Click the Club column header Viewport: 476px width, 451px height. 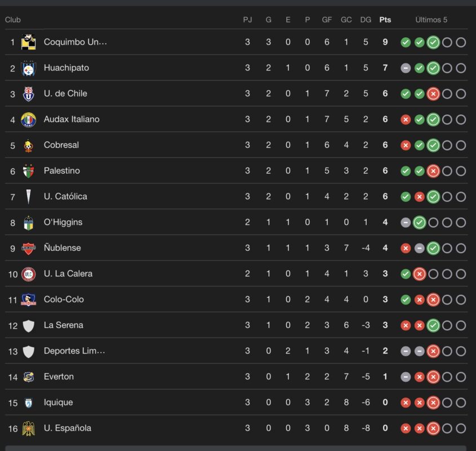[13, 20]
